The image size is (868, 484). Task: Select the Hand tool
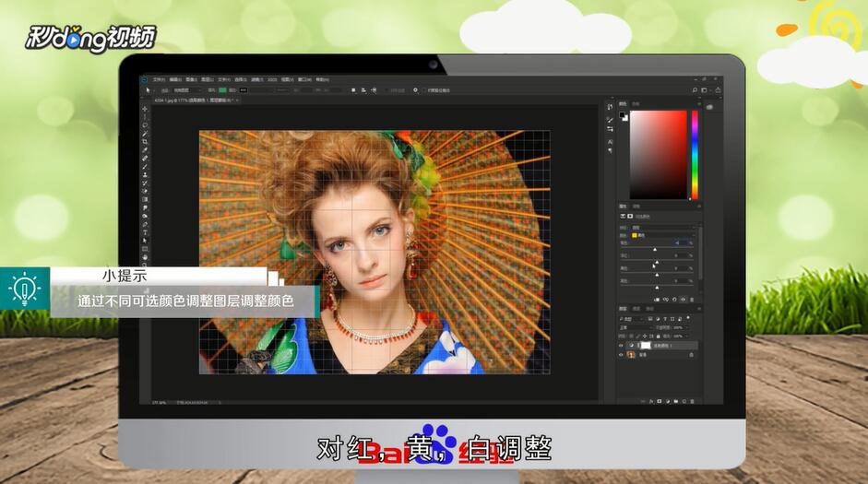tap(145, 257)
